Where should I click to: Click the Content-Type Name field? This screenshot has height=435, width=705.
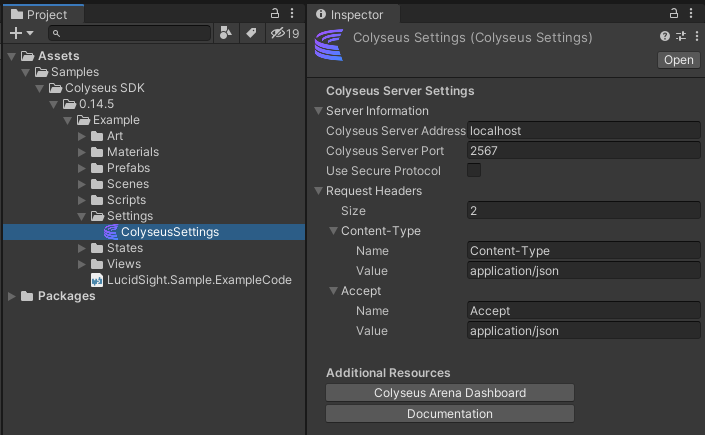(x=584, y=251)
